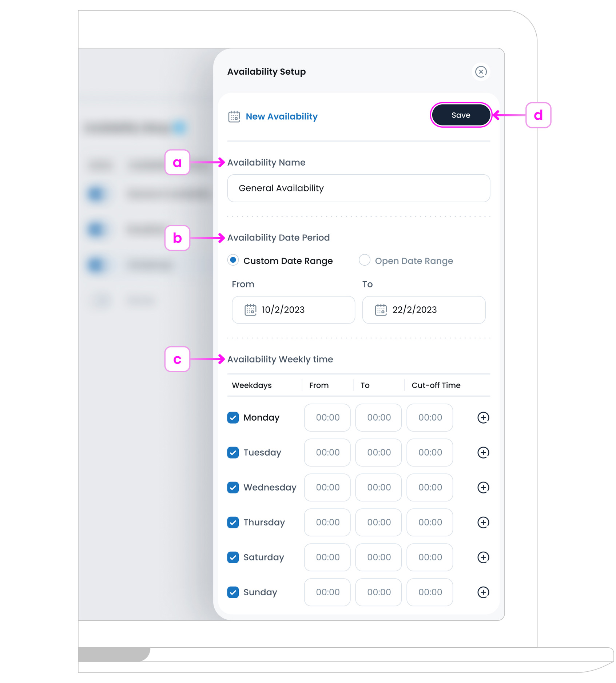Select the Custom Date Range option

(x=233, y=261)
